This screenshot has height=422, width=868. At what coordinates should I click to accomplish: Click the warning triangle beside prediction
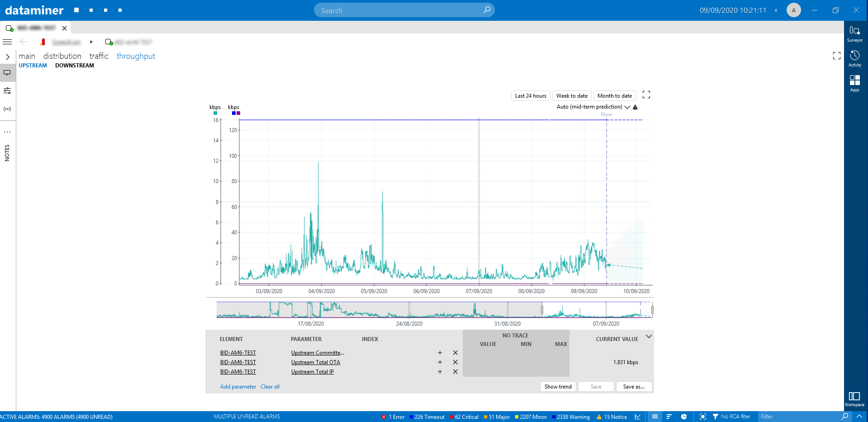[x=635, y=107]
